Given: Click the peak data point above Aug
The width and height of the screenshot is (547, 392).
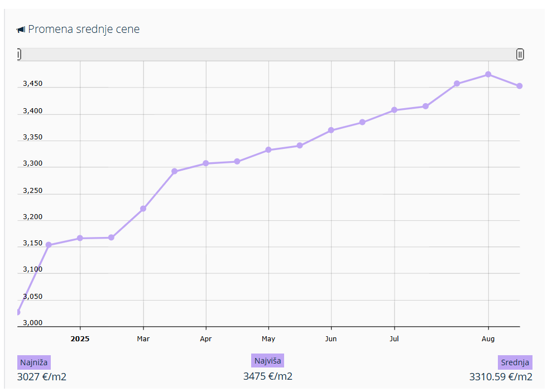Looking at the screenshot, I should (488, 74).
